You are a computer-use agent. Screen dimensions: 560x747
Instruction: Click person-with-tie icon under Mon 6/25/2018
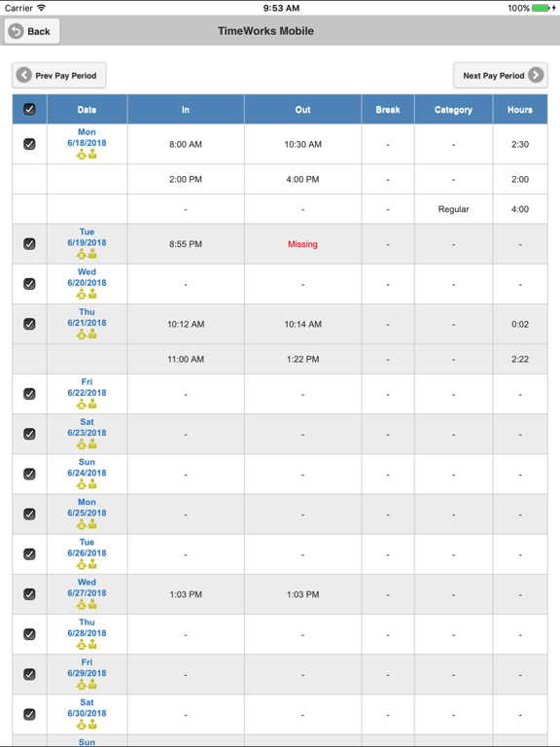(92, 524)
